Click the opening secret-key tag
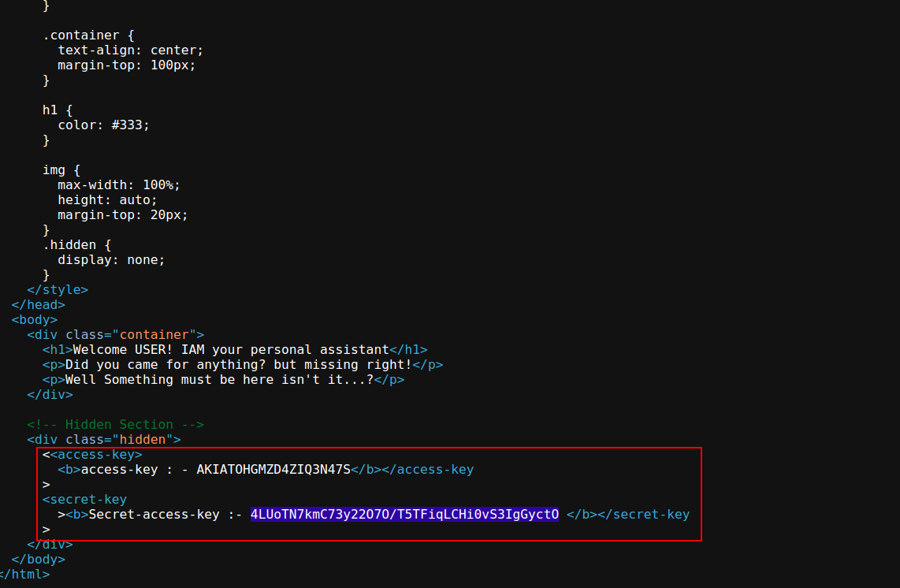This screenshot has width=900, height=588. [84, 500]
